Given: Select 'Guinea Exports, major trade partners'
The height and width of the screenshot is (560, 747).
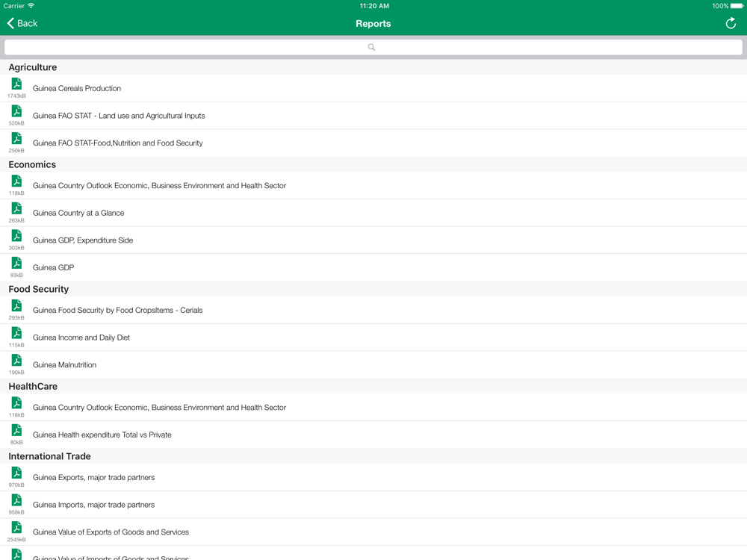Looking at the screenshot, I should tap(93, 477).
